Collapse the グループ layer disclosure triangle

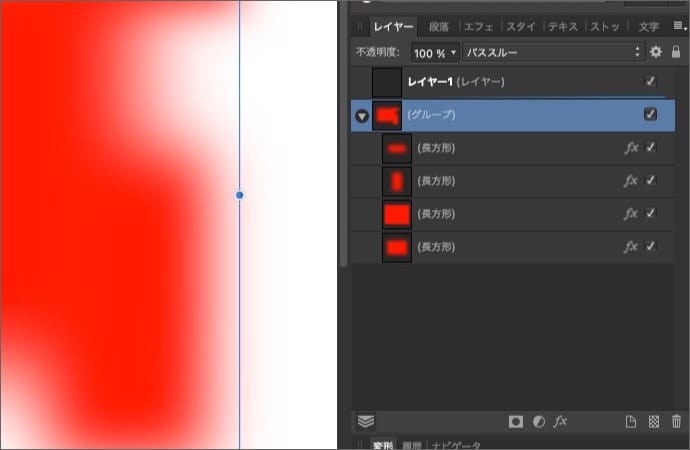pos(361,116)
